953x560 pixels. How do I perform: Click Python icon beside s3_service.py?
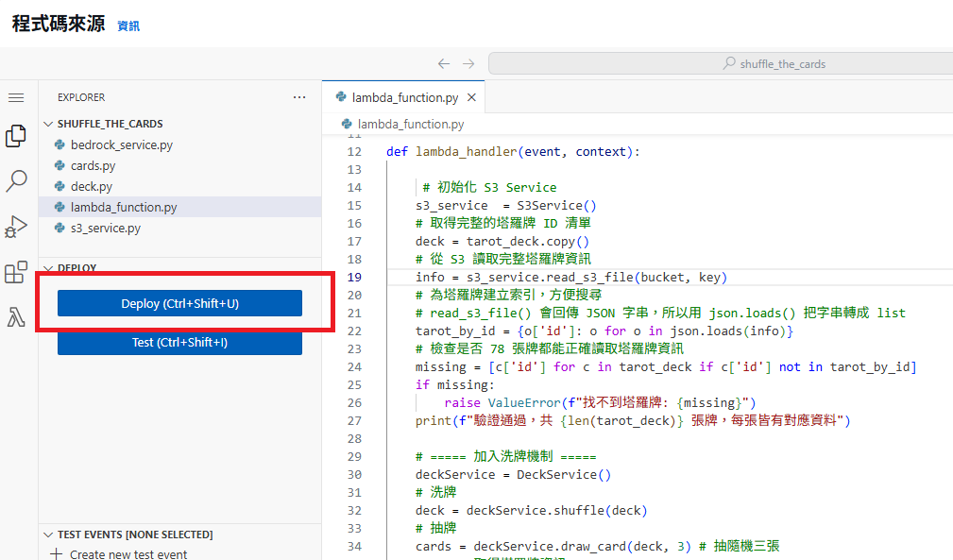pyautogui.click(x=60, y=228)
